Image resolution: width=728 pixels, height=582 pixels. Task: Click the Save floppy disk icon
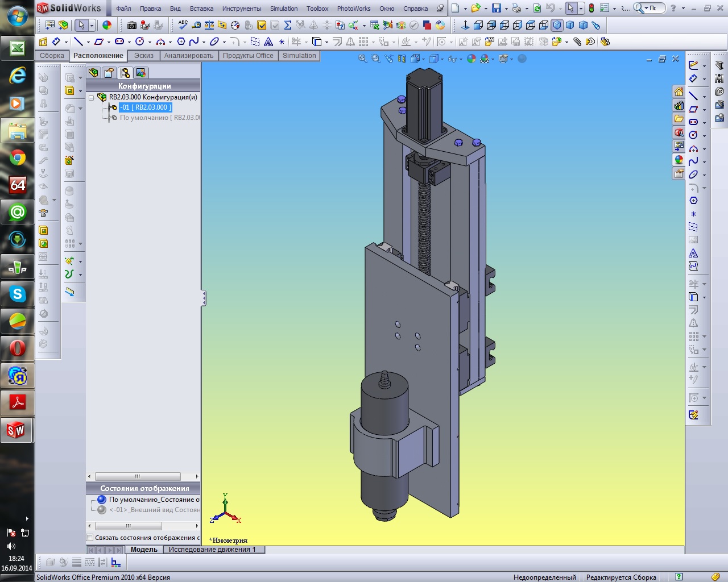pos(497,8)
